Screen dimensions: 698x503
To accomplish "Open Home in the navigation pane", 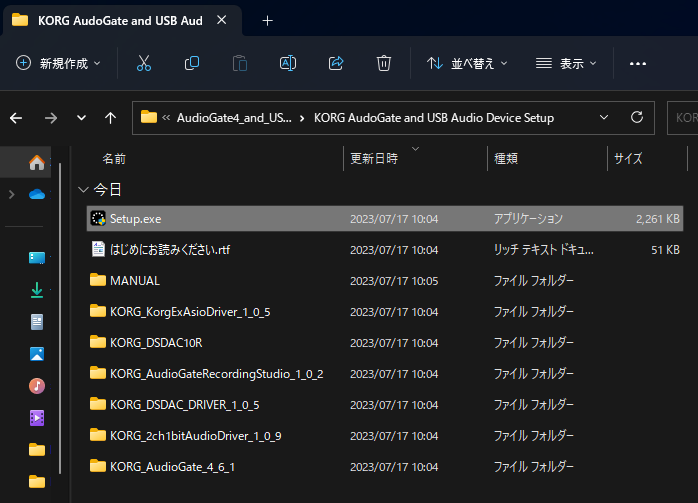I will coord(37,162).
